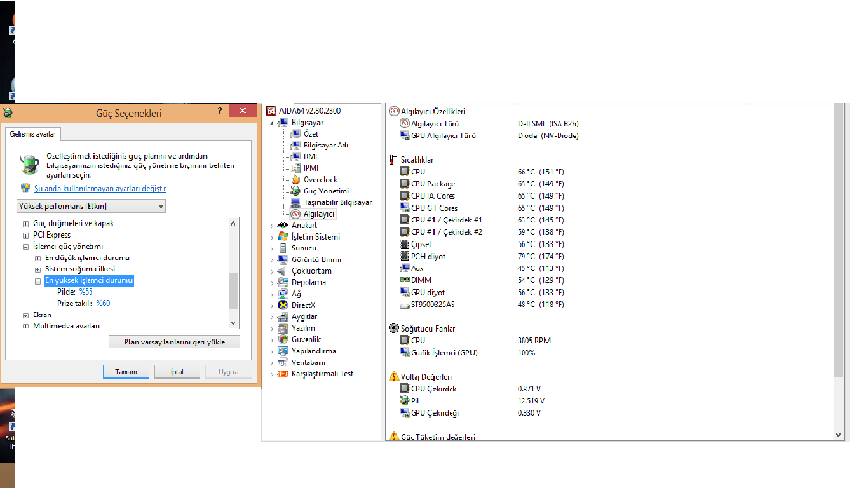Click the Pilde %55 value
This screenshot has height=488, width=868.
point(86,292)
